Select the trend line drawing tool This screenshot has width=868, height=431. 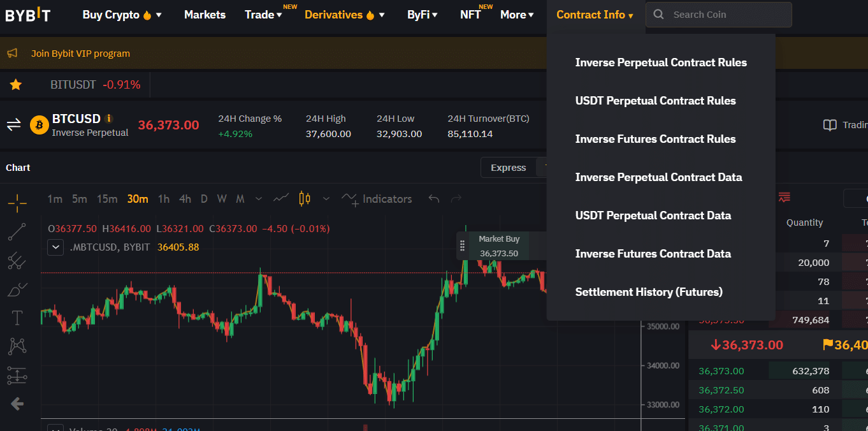click(x=17, y=232)
